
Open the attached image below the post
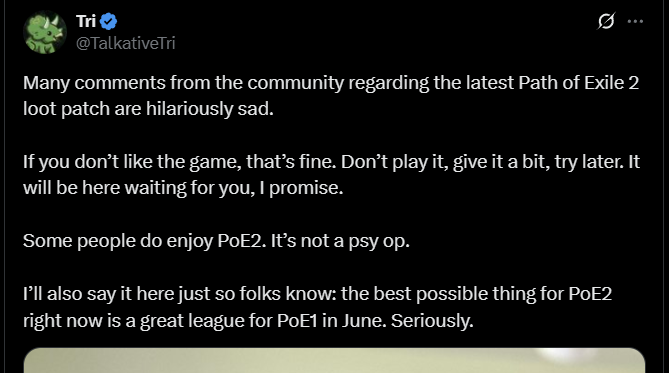coord(334,360)
